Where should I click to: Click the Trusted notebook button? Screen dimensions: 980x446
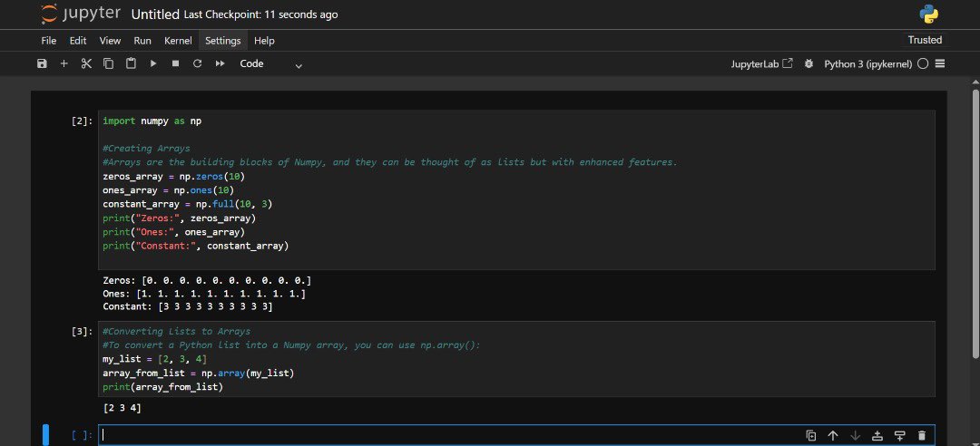pos(925,40)
